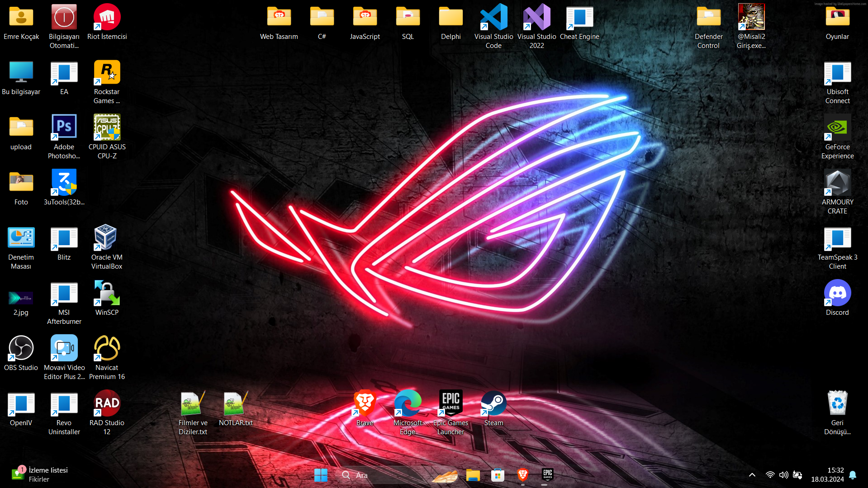Click the WinSCP shortcut

point(107,298)
